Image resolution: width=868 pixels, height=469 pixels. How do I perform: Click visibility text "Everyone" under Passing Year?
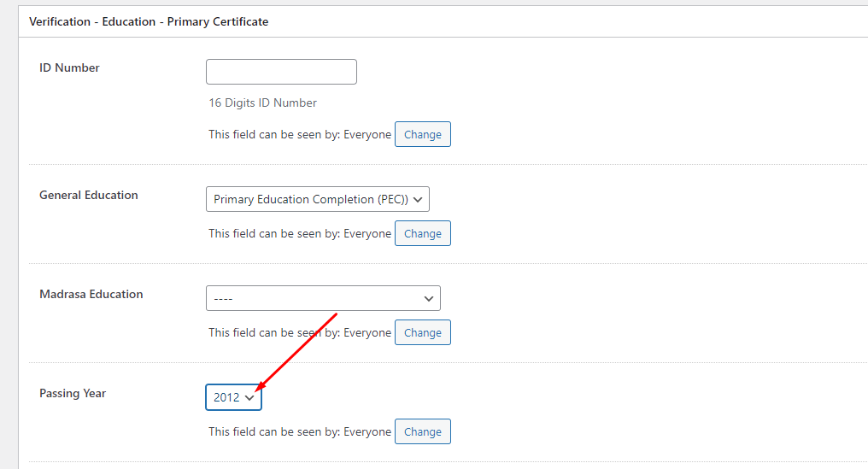click(x=367, y=431)
